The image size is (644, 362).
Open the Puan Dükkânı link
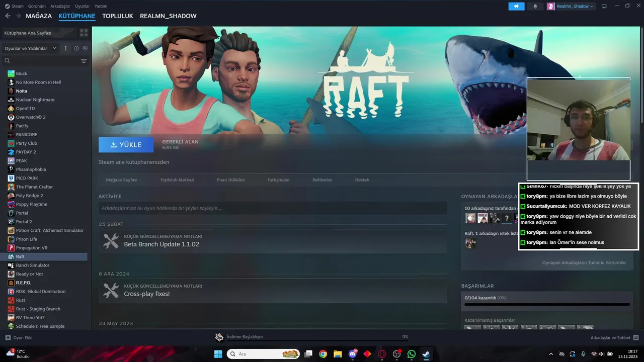tap(230, 179)
